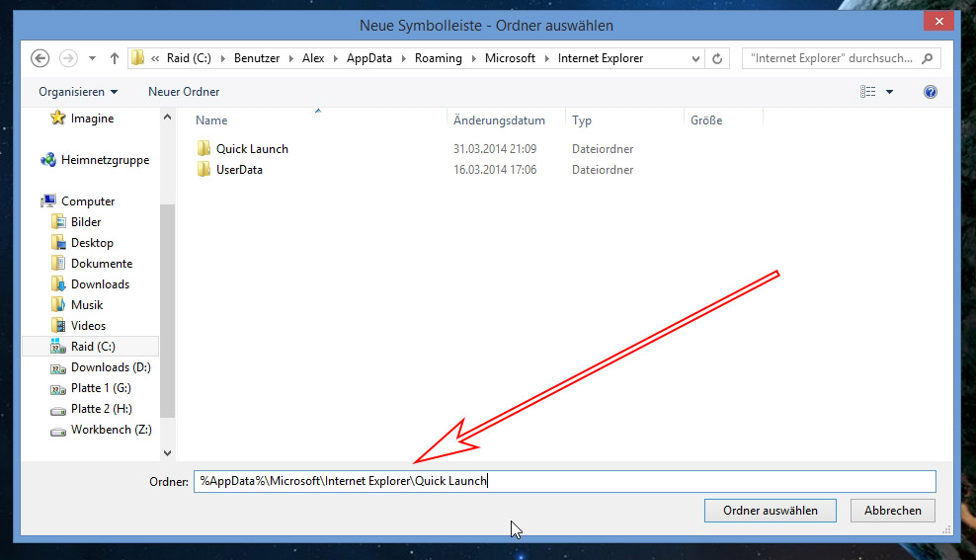976x560 pixels.
Task: Open Workbench (Z:) drive in sidebar
Action: [x=111, y=430]
